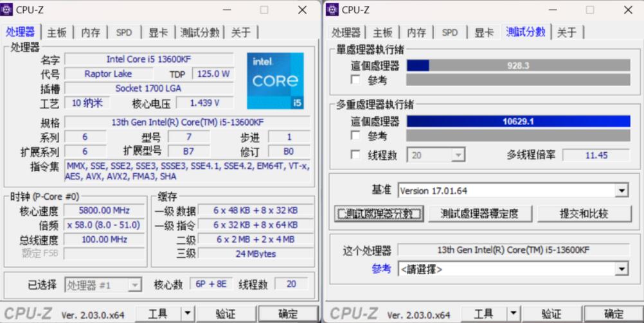Click 规格 field in left window
The height and width of the screenshot is (323, 644).
187,122
